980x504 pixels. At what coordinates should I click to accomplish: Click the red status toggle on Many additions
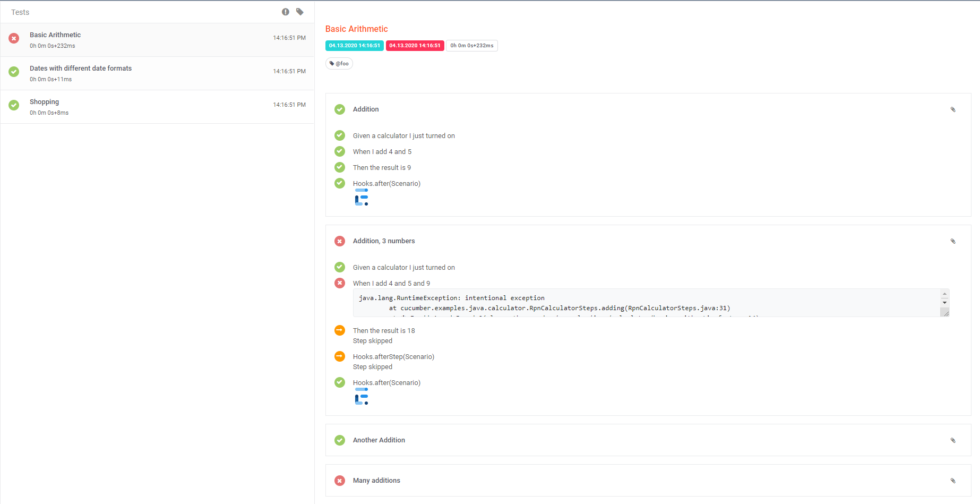point(340,480)
